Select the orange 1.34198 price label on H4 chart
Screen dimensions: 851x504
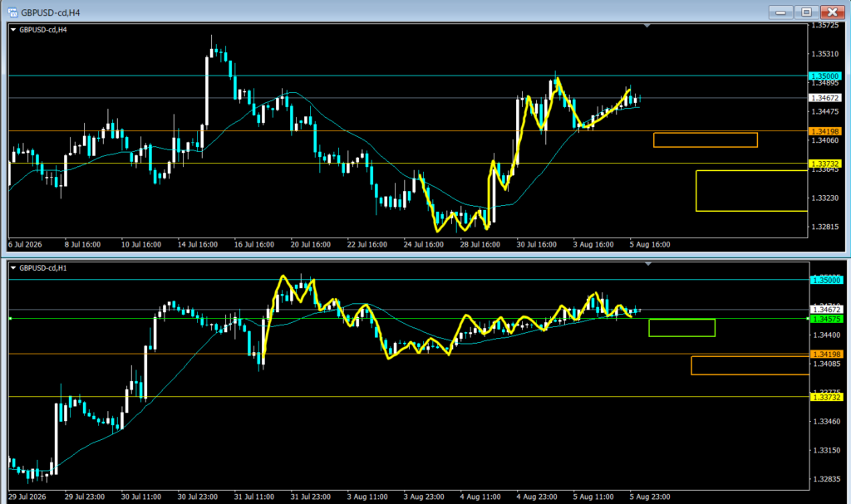[x=825, y=131]
